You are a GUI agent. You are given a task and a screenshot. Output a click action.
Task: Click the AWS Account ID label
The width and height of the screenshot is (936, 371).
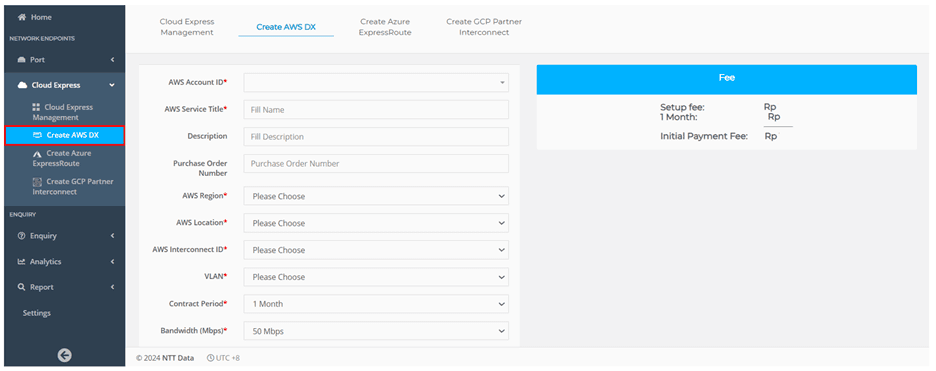pyautogui.click(x=198, y=82)
